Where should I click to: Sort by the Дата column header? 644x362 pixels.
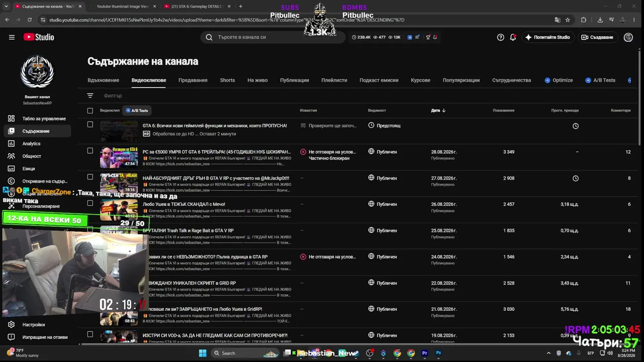pos(438,111)
